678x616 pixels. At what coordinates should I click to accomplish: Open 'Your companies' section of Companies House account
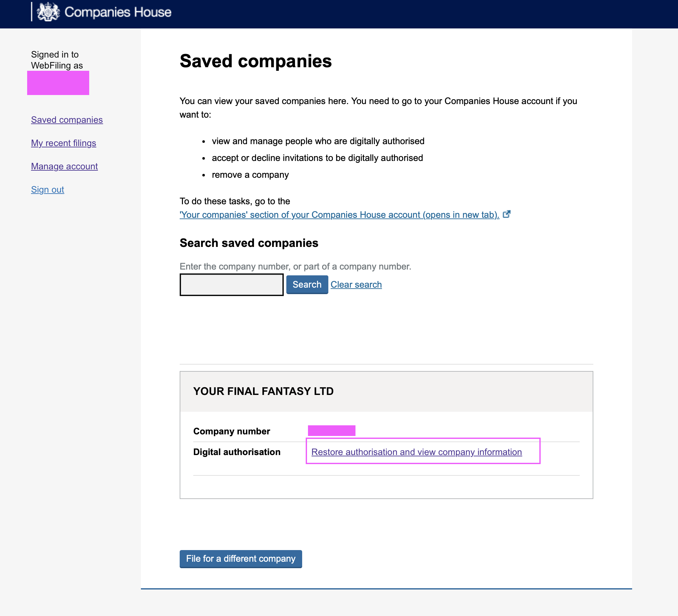(x=339, y=215)
